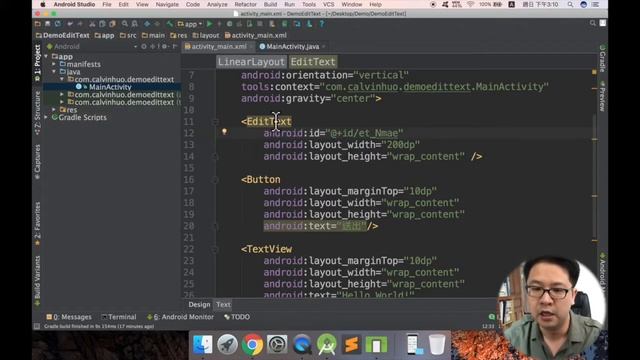Open Sublime Text from the Dock

pyautogui.click(x=351, y=344)
